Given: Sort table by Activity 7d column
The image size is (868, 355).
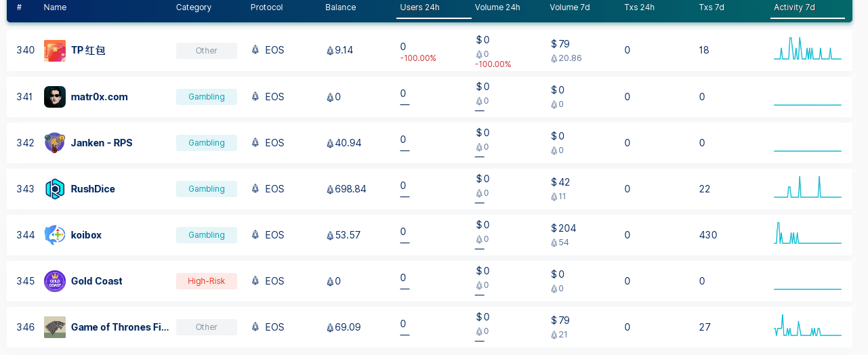Looking at the screenshot, I should (794, 7).
